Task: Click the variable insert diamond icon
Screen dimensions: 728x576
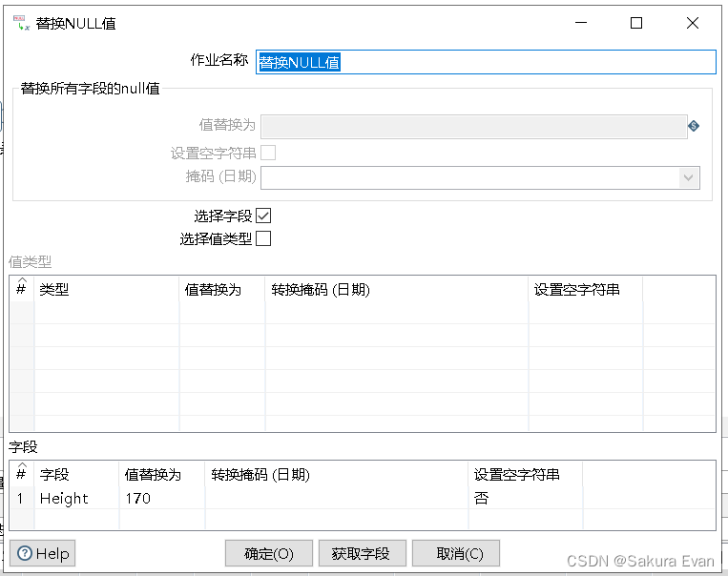Action: point(694,126)
